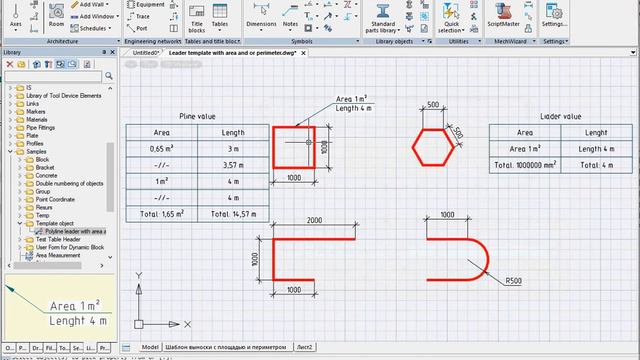This screenshot has width=640, height=360.
Task: Click 'Total: 14,57 m' table cell
Action: tap(233, 214)
